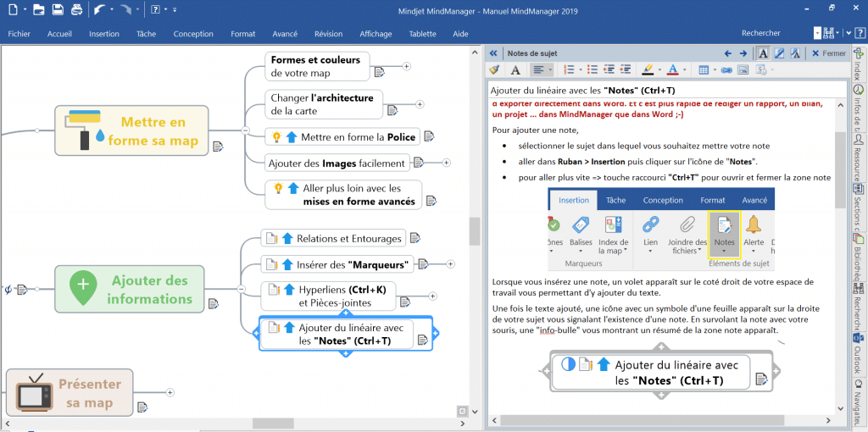Decrease the indent in the notes toolbar
The height and width of the screenshot is (432, 868).
click(x=609, y=69)
